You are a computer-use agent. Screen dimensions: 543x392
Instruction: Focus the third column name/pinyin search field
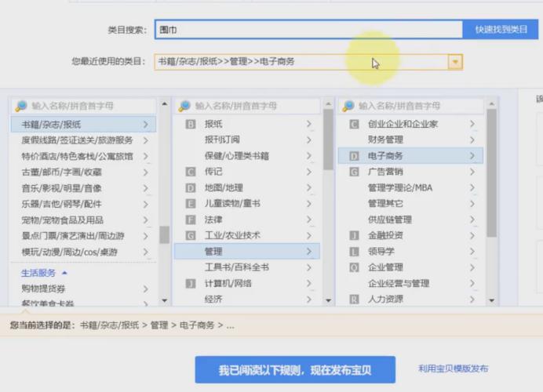411,106
